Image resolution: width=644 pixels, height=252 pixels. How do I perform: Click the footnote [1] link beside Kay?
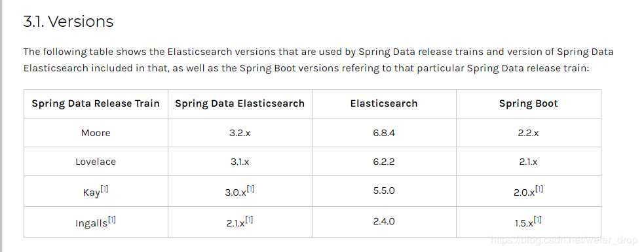(x=104, y=189)
